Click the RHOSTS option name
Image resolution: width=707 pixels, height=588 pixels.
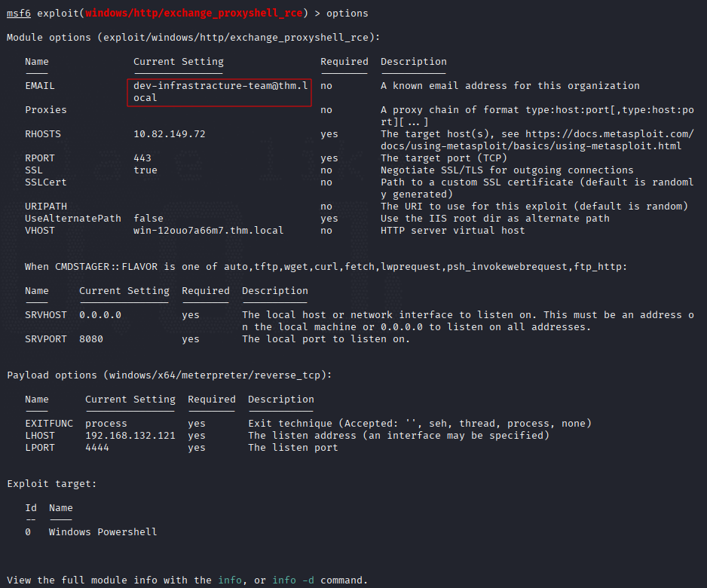tap(43, 134)
